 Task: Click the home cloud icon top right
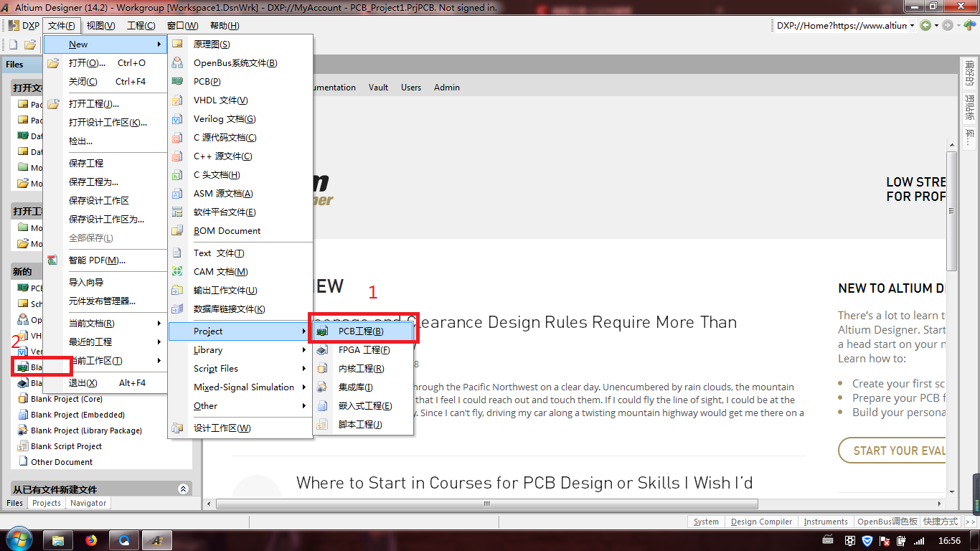(x=970, y=26)
